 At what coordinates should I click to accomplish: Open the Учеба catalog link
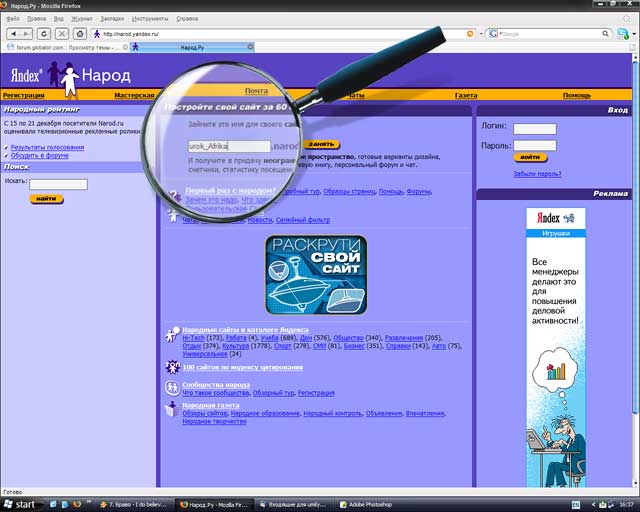pos(269,338)
